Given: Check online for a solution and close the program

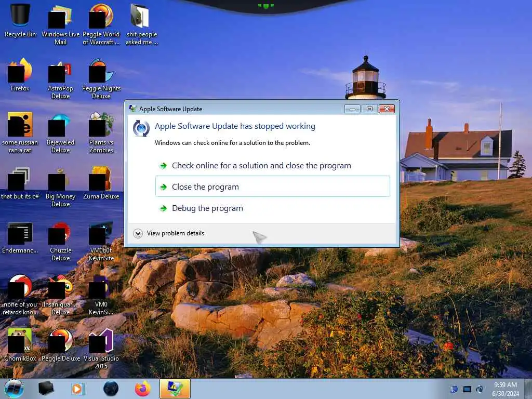Looking at the screenshot, I should (x=272, y=166).
